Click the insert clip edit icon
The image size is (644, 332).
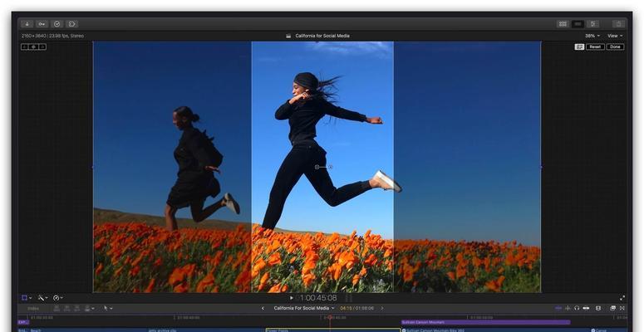67,308
